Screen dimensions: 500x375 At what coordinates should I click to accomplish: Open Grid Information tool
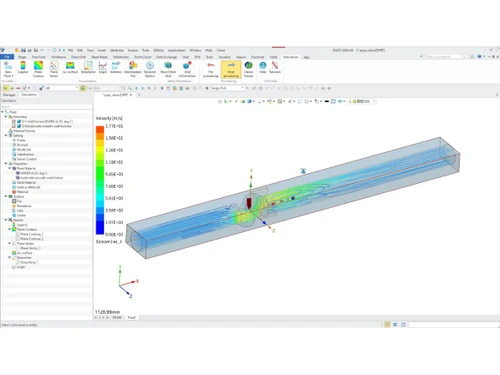coord(187,69)
